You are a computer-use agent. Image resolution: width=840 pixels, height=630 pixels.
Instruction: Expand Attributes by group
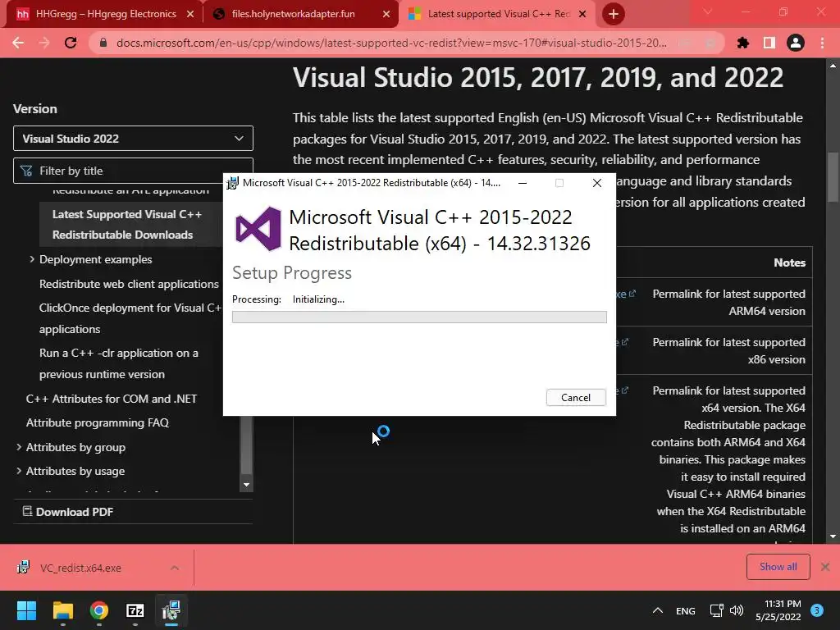19,447
